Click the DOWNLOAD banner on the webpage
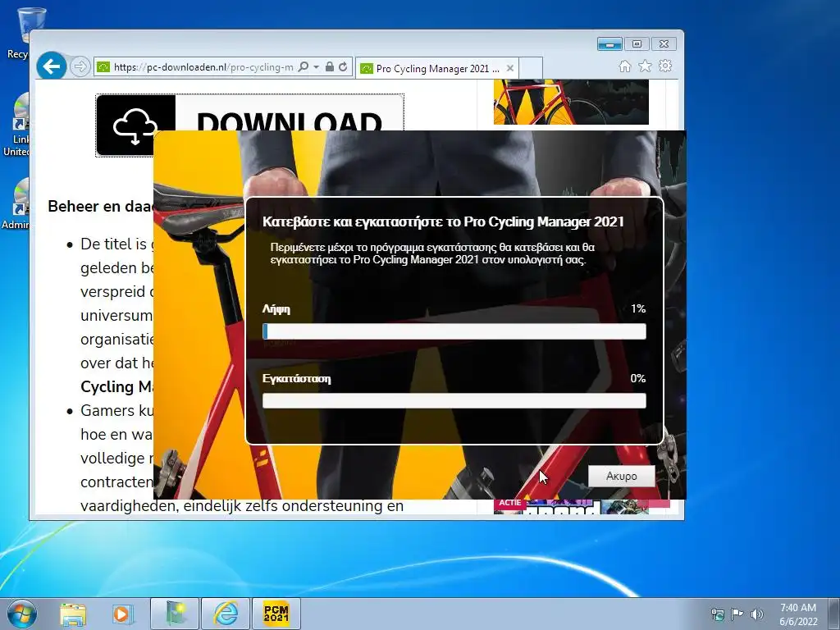 tap(249, 113)
